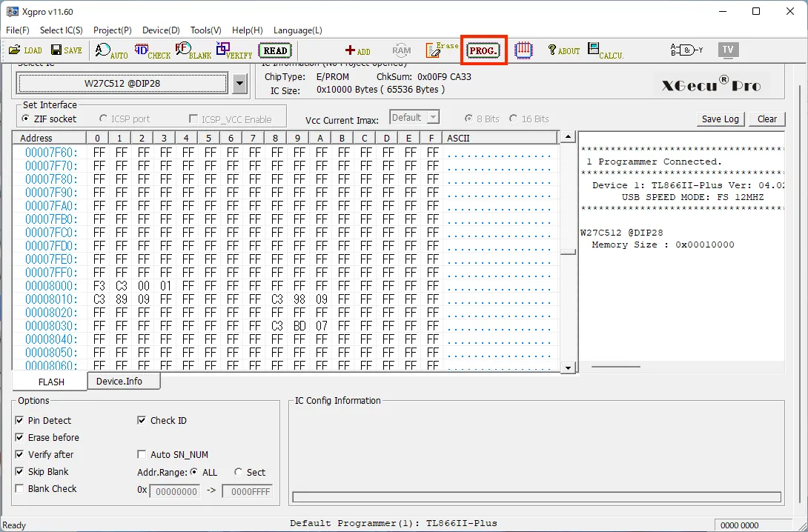Click the TV toolbar icon

[728, 50]
